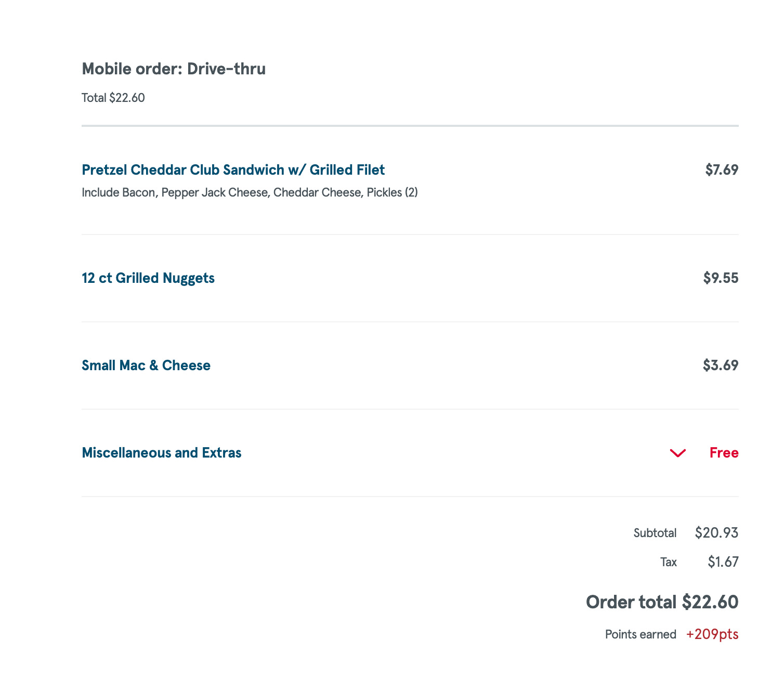Click the bold Order total $22.60 line
The width and height of the screenshot is (784, 678).
click(x=662, y=602)
